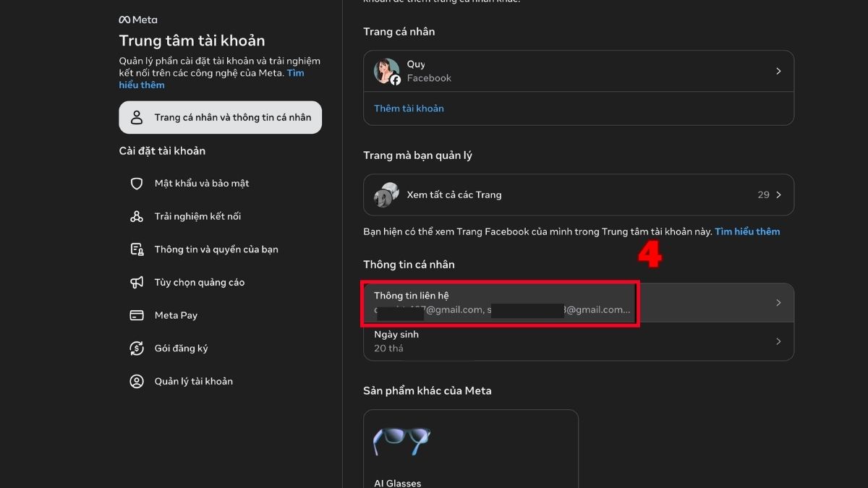
Task: Click the megaphone icon for Tùy chọn quảng cáo
Action: click(137, 283)
